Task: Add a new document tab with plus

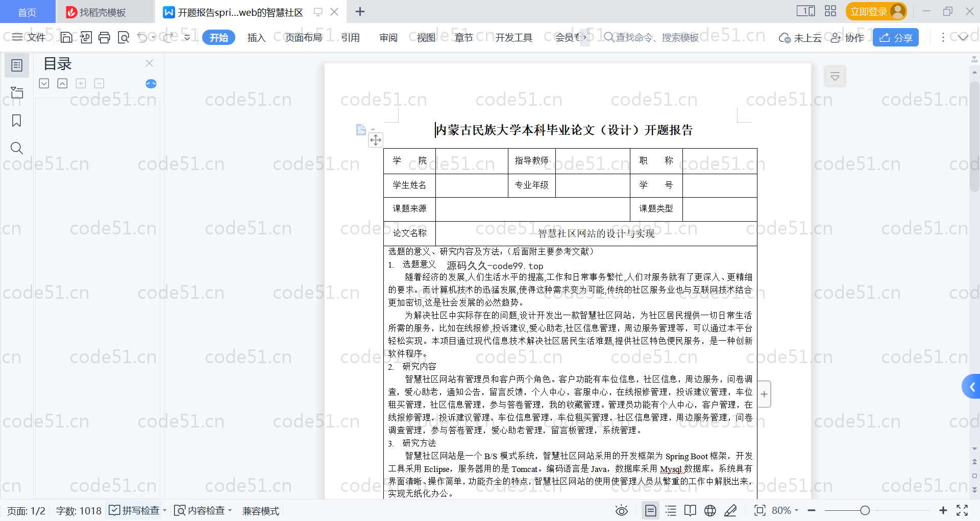Action: point(360,11)
